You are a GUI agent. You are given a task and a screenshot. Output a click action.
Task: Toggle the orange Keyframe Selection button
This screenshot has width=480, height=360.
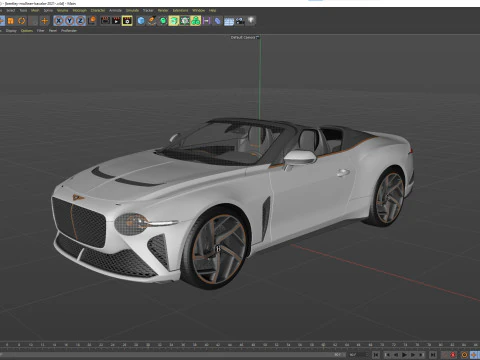pos(464,355)
